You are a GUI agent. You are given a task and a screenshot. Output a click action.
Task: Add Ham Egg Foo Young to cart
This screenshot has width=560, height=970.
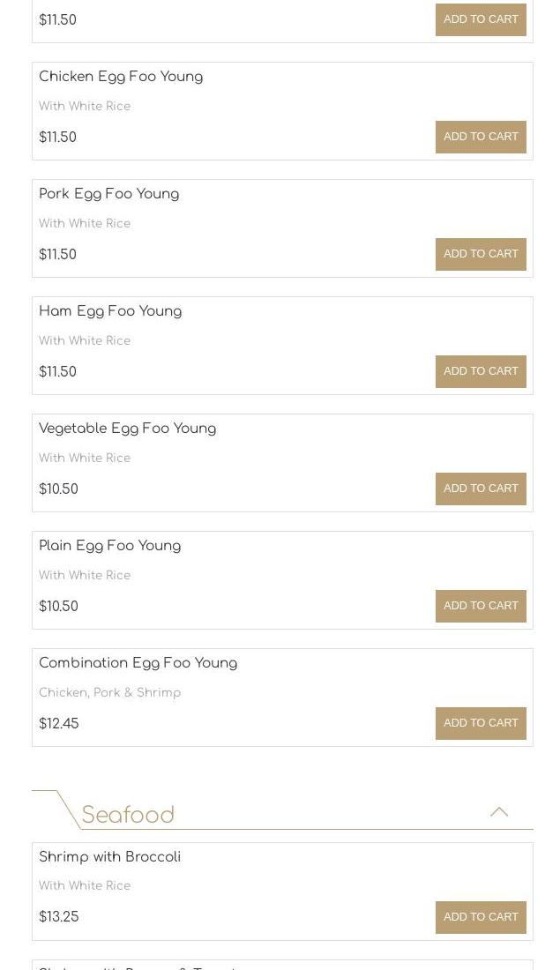click(481, 371)
